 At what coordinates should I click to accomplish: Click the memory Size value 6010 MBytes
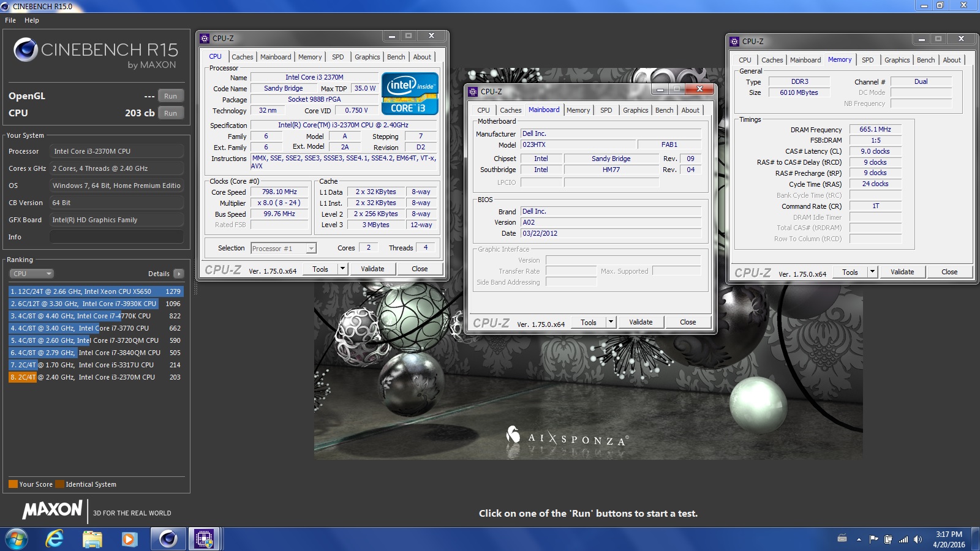click(x=799, y=92)
